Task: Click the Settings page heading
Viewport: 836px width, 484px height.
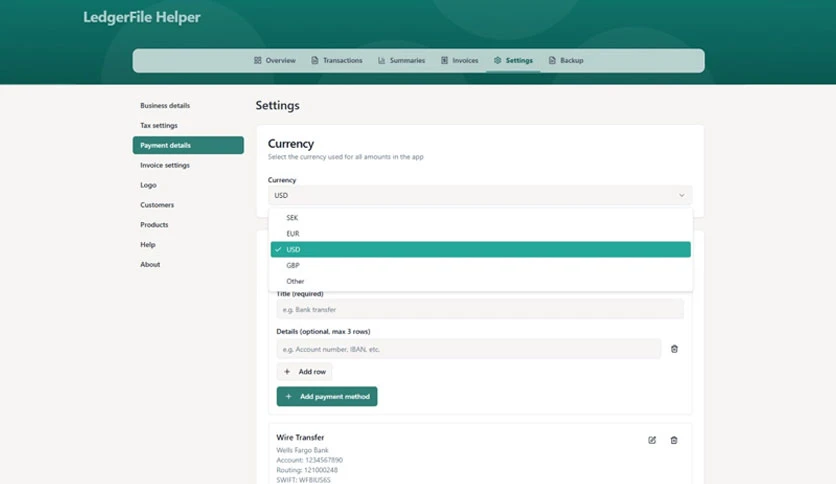Action: point(277,106)
